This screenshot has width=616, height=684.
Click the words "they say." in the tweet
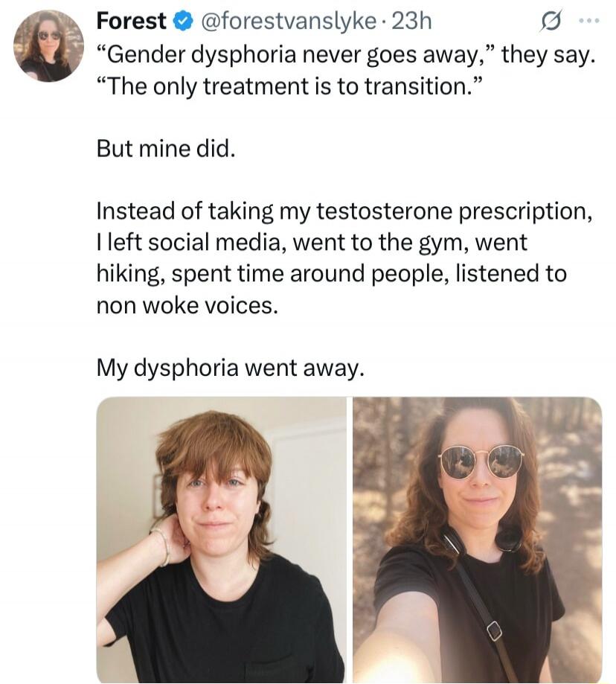548,56
